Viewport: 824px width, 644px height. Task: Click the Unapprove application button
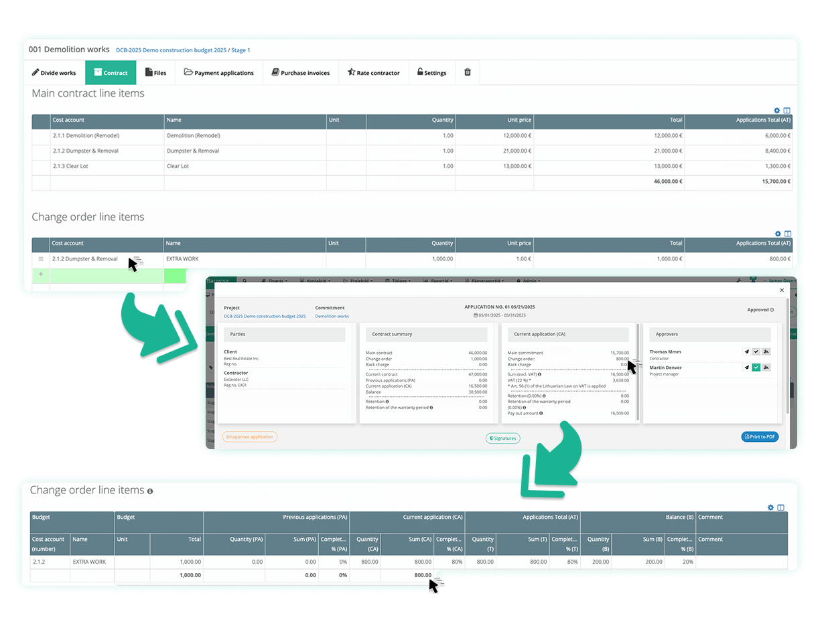pyautogui.click(x=250, y=436)
